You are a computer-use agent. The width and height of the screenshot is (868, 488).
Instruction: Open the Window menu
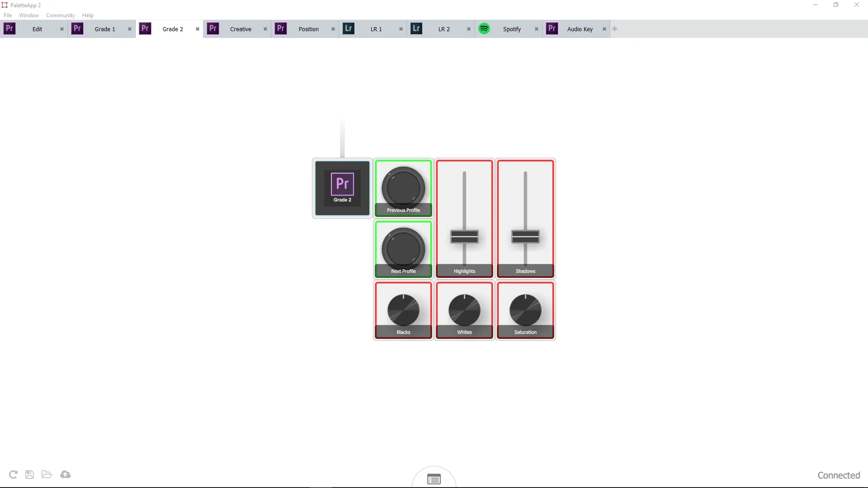[29, 15]
